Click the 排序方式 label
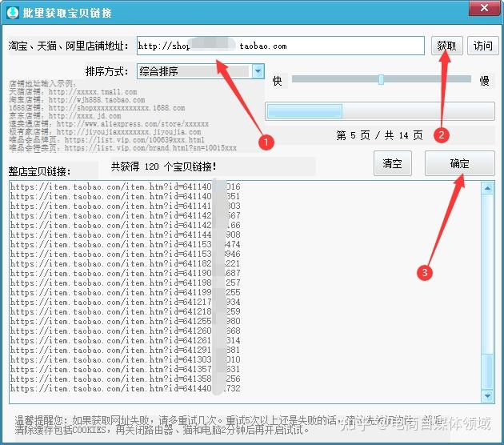504x445 pixels. click(106, 71)
